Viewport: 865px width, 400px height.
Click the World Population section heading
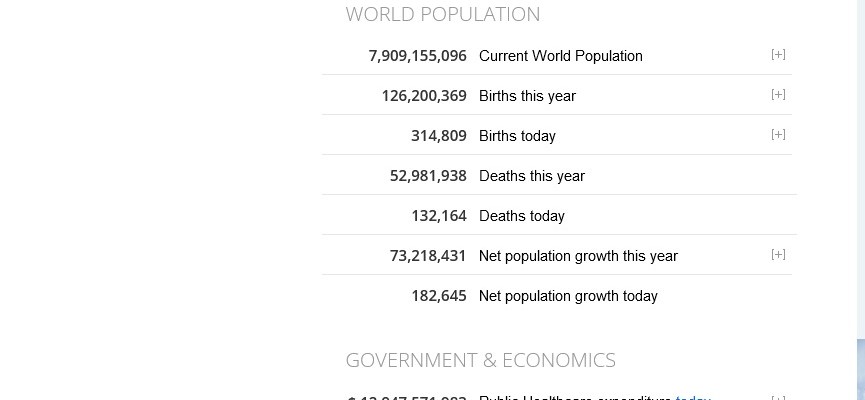(x=442, y=14)
